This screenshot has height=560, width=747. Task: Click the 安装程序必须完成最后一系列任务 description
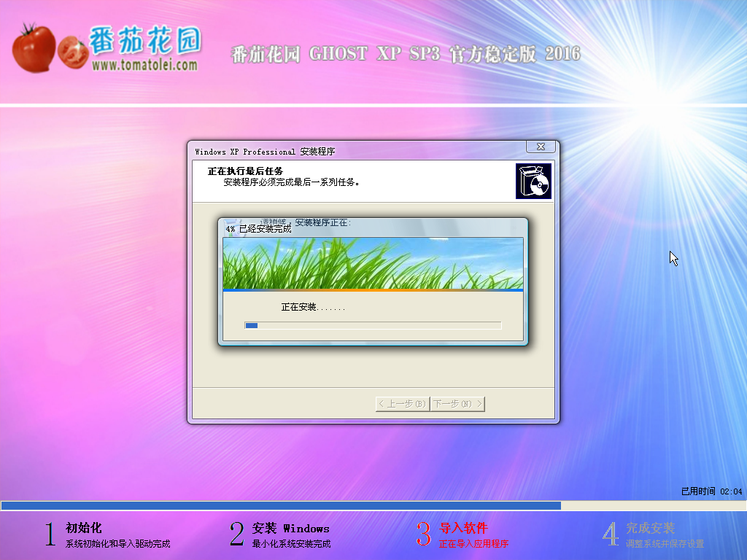point(292,182)
